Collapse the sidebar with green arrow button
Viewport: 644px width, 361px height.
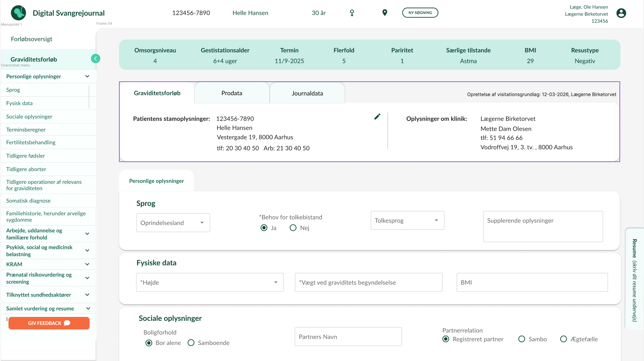(95, 59)
